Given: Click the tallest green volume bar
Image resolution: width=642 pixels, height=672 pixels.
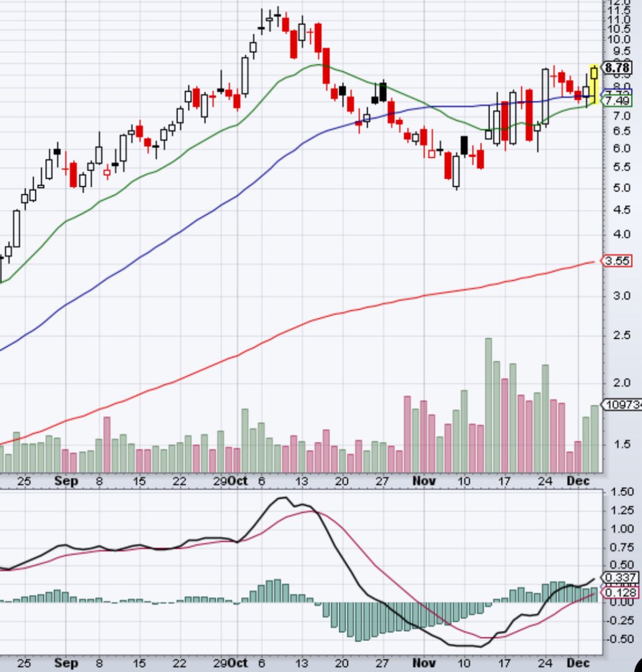Looking at the screenshot, I should coord(489,405).
